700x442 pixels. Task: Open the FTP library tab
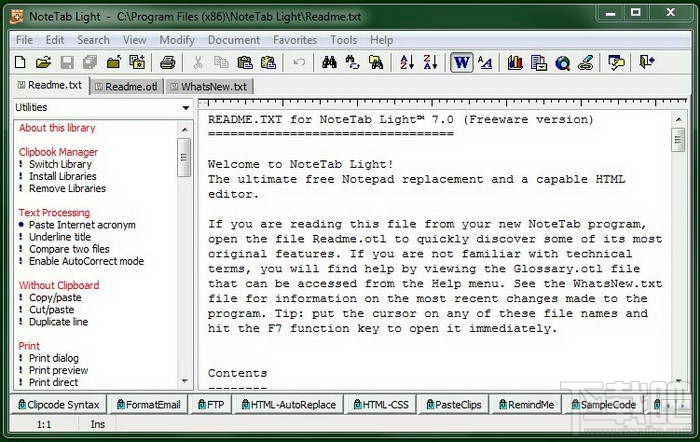point(211,405)
